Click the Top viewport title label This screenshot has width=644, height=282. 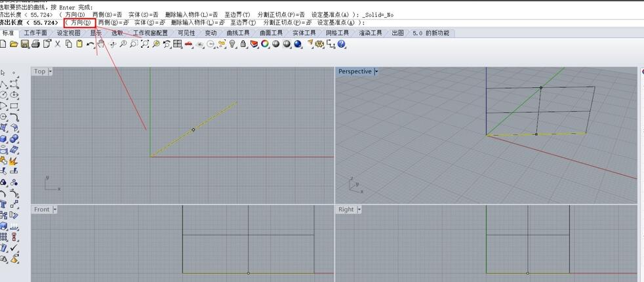[x=40, y=71]
